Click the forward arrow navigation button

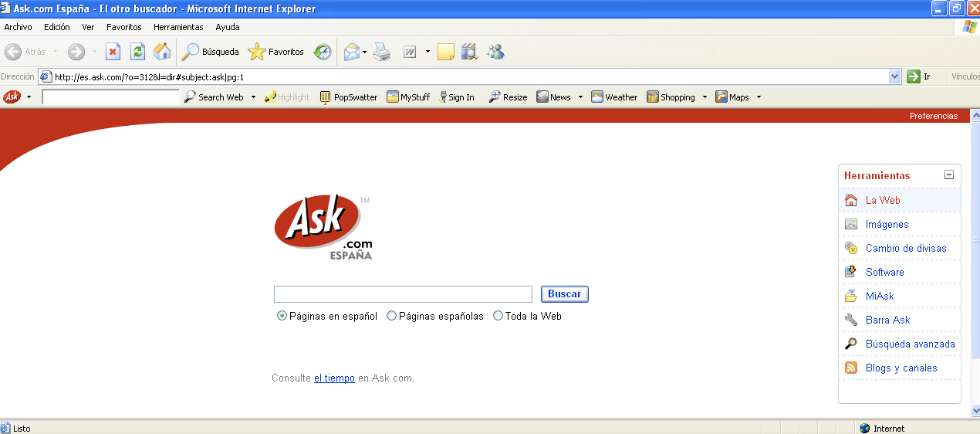tap(76, 52)
